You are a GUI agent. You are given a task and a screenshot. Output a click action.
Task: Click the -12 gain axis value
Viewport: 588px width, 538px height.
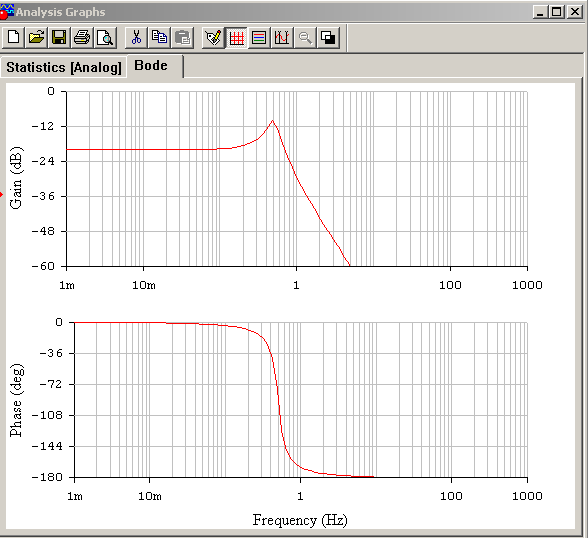[x=43, y=126]
